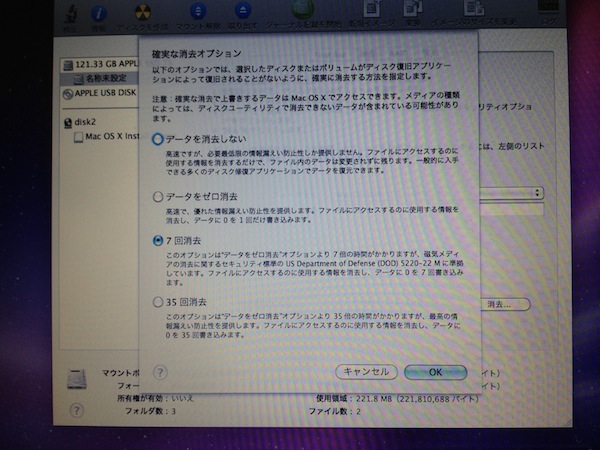The width and height of the screenshot is (600, 450).
Task: Select the 名称未設定 volume in sidebar
Action: tap(99, 78)
